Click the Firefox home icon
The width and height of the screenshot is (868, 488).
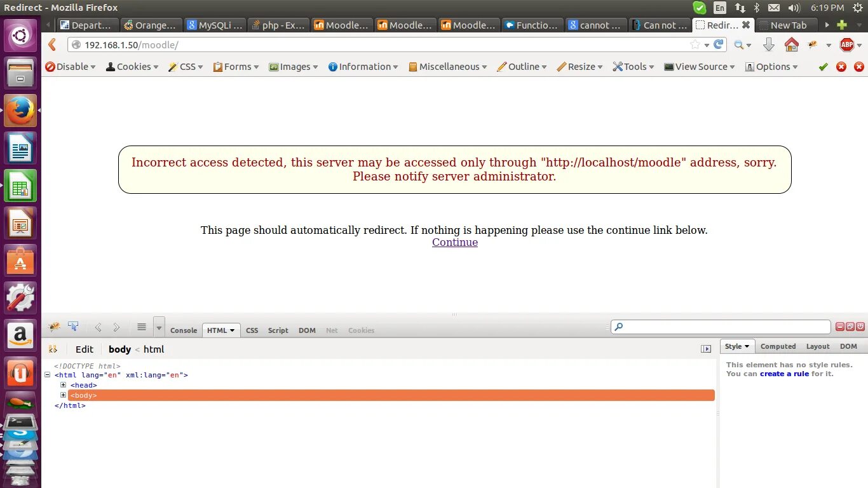[x=792, y=45]
